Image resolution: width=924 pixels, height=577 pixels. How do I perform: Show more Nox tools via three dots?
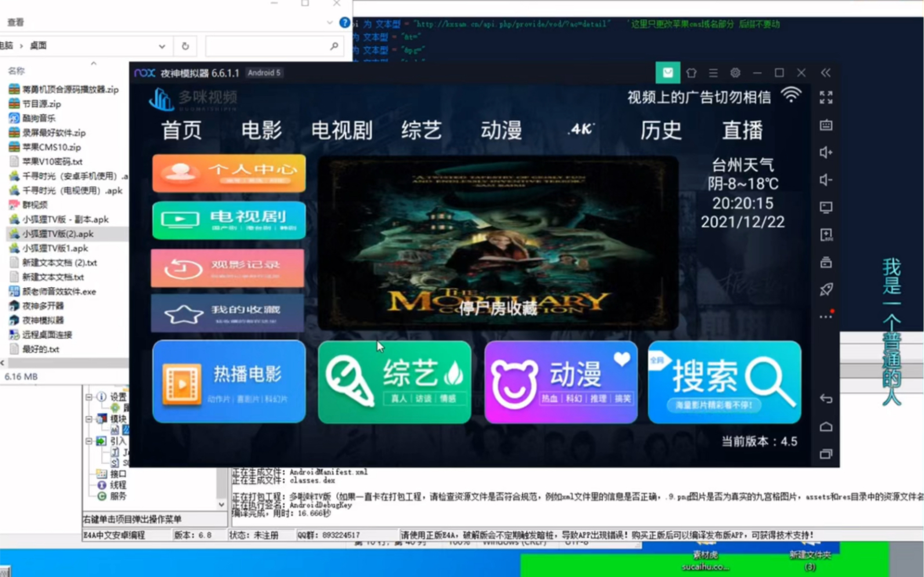click(826, 317)
